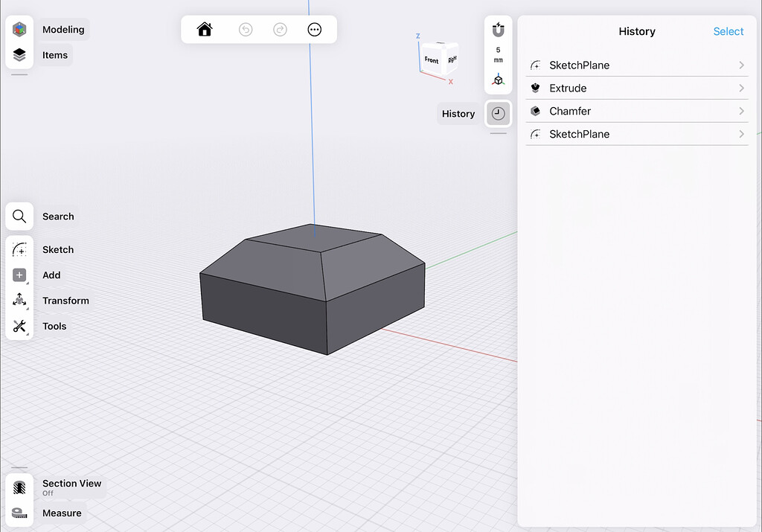Open the more options ellipsis menu
The image size is (762, 532).
[314, 29]
